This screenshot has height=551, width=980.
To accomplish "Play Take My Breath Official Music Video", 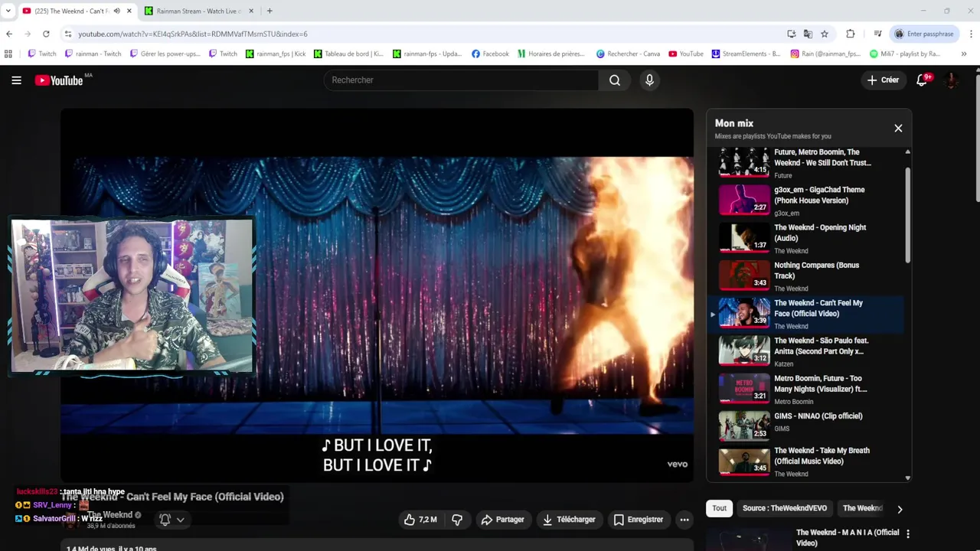I will (x=807, y=462).
